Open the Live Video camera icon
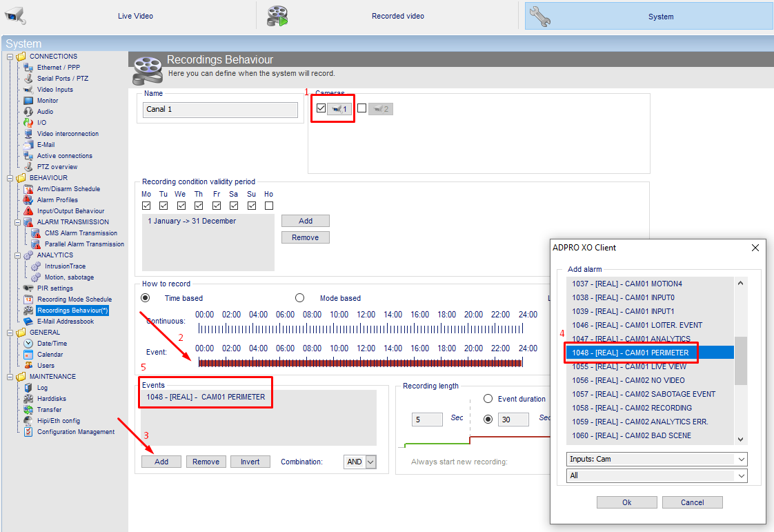This screenshot has height=532, width=774. (14, 16)
